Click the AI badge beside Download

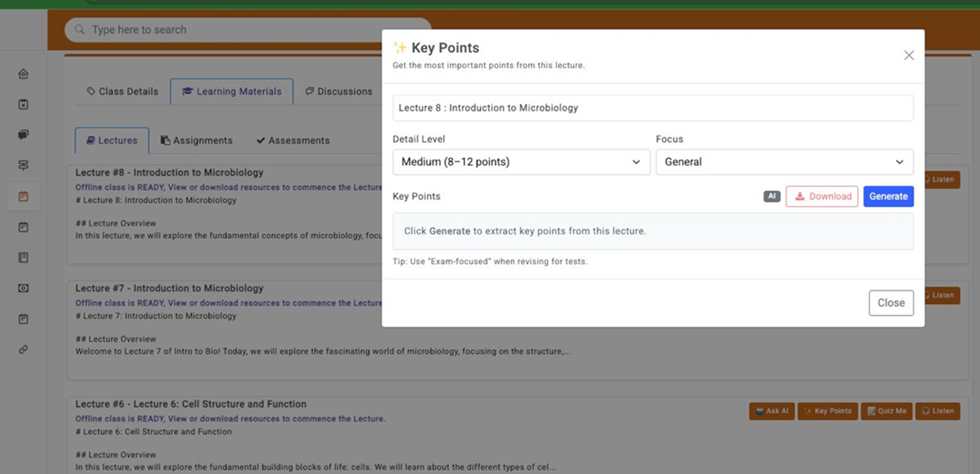[x=771, y=196]
